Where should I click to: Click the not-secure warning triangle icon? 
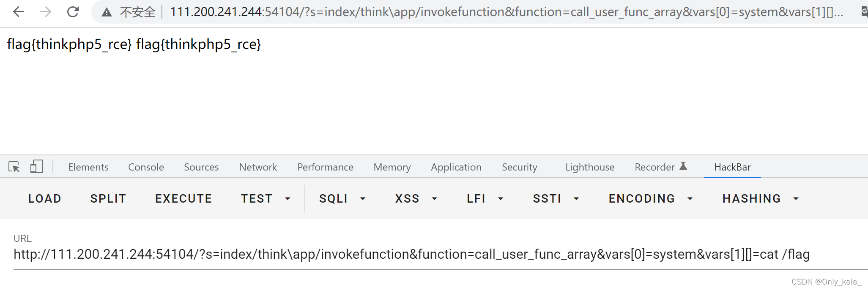coord(107,12)
